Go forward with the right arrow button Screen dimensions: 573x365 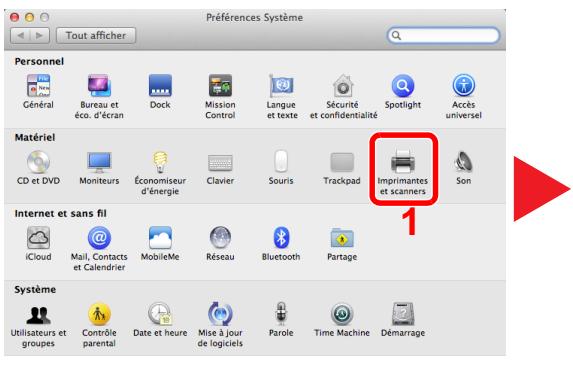(x=39, y=35)
